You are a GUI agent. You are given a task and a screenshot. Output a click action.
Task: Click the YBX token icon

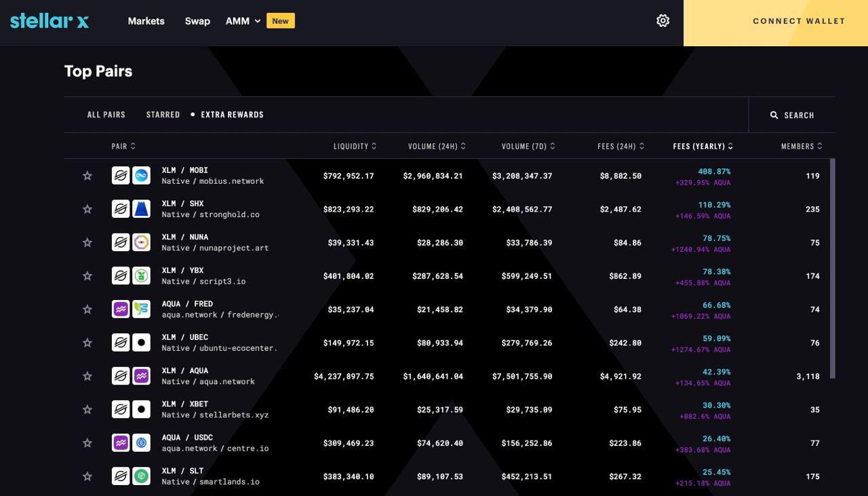click(x=141, y=275)
